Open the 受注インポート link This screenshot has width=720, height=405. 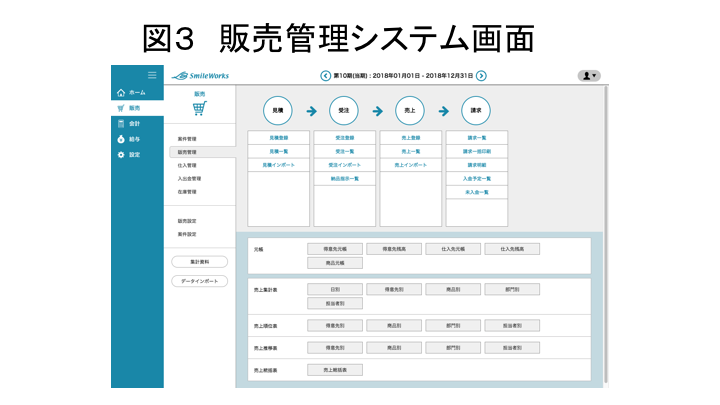pyautogui.click(x=345, y=165)
